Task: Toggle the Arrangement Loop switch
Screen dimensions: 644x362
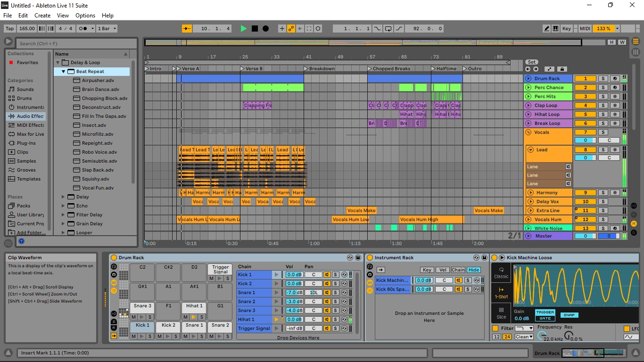Action: click(x=388, y=29)
